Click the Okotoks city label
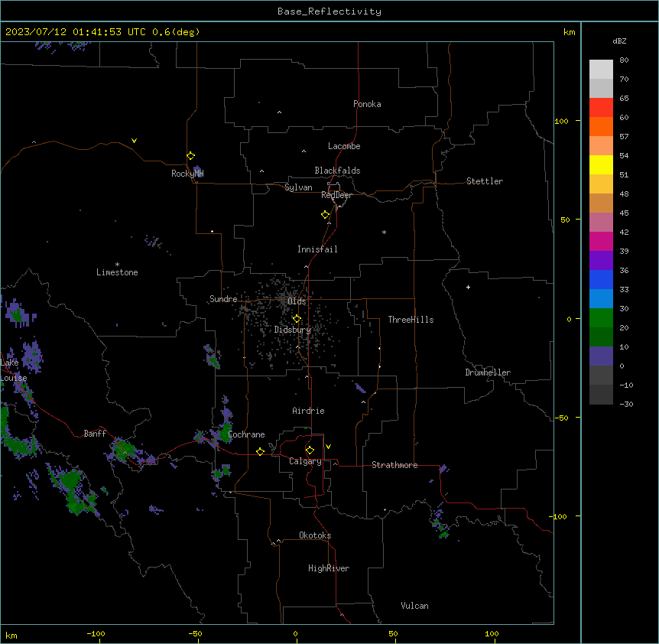 pos(315,535)
